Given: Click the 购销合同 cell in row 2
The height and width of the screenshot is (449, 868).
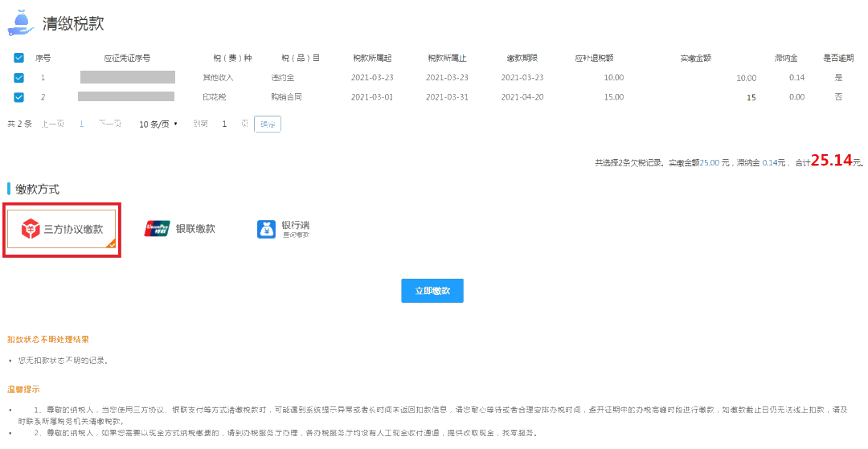Looking at the screenshot, I should coord(286,97).
